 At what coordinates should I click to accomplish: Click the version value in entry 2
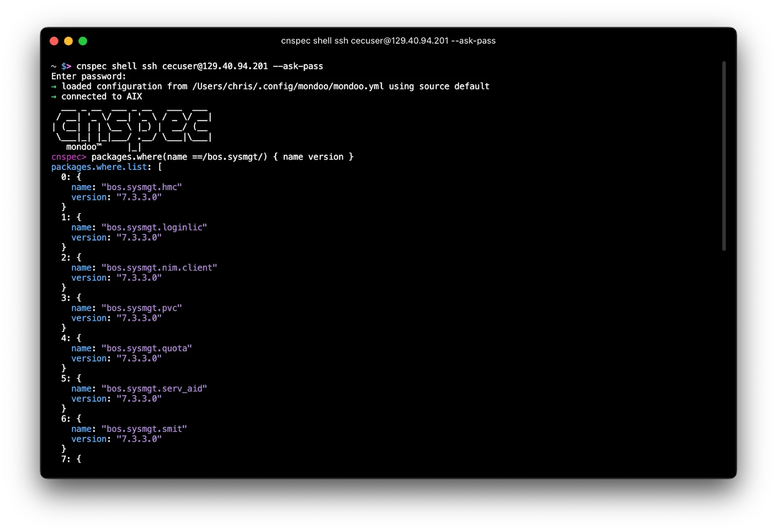(x=139, y=278)
